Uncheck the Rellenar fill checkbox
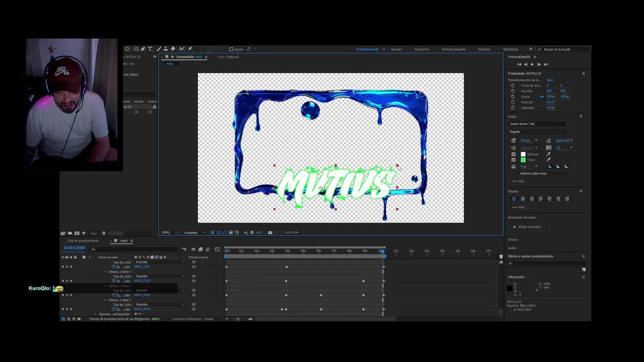Screen dimensions: 644x362 click(x=513, y=154)
